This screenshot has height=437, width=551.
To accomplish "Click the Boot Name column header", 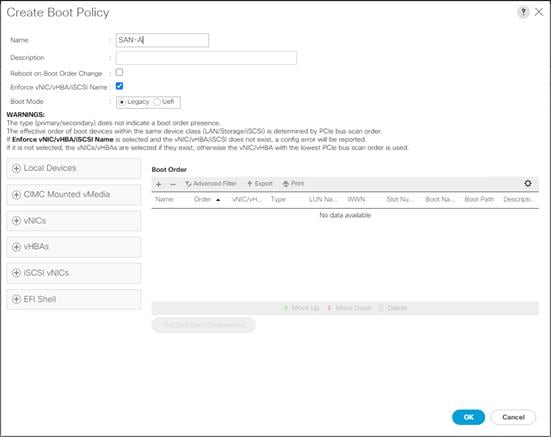I will pos(440,200).
